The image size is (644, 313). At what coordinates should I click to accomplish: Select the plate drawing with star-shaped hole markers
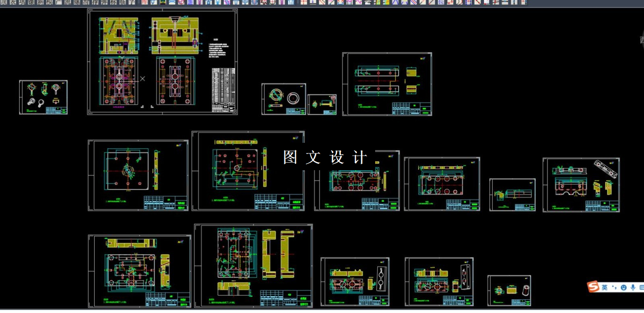(248, 171)
